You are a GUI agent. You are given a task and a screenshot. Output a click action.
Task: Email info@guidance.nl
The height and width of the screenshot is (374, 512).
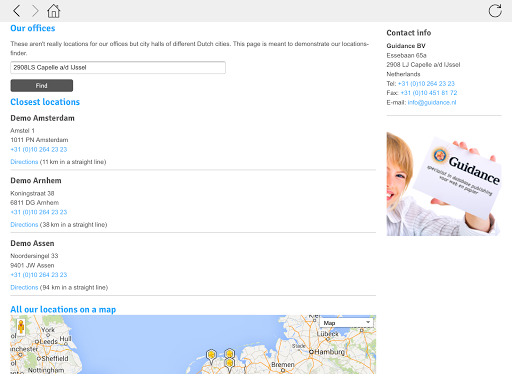pyautogui.click(x=432, y=102)
